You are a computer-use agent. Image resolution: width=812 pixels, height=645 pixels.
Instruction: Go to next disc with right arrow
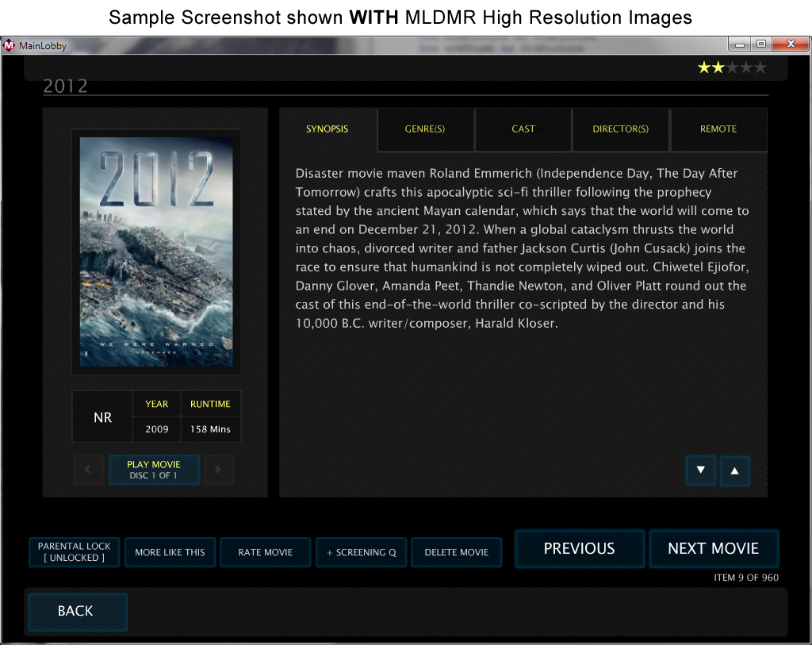tap(218, 470)
